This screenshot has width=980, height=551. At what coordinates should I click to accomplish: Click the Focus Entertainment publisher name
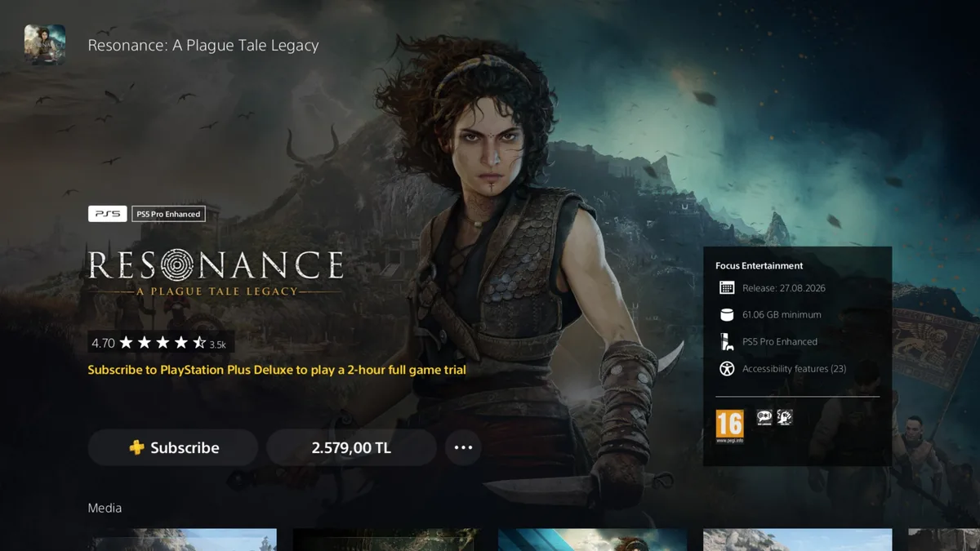(759, 265)
